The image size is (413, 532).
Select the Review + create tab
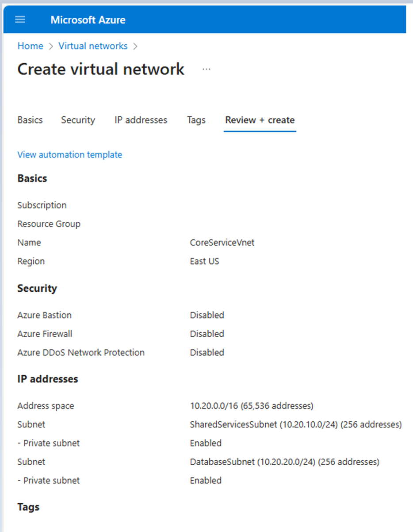pos(260,120)
